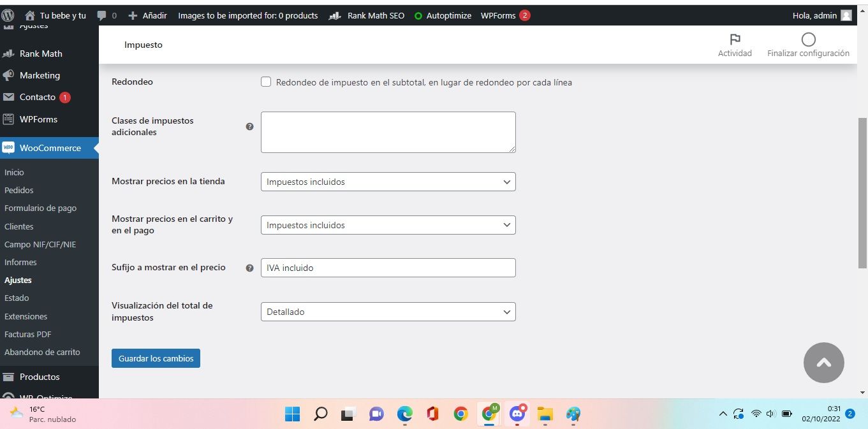Open the comments bubble in admin bar
868x429 pixels.
[x=107, y=15]
